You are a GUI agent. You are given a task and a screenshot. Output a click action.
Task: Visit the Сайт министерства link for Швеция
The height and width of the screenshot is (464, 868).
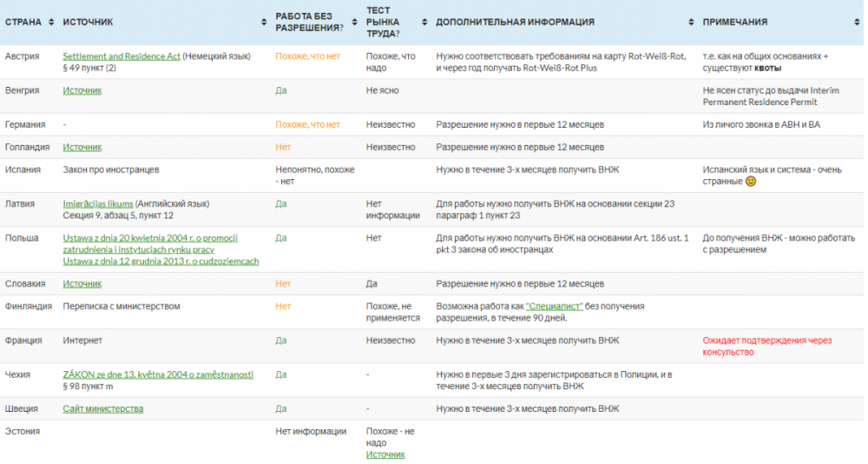[x=103, y=408]
